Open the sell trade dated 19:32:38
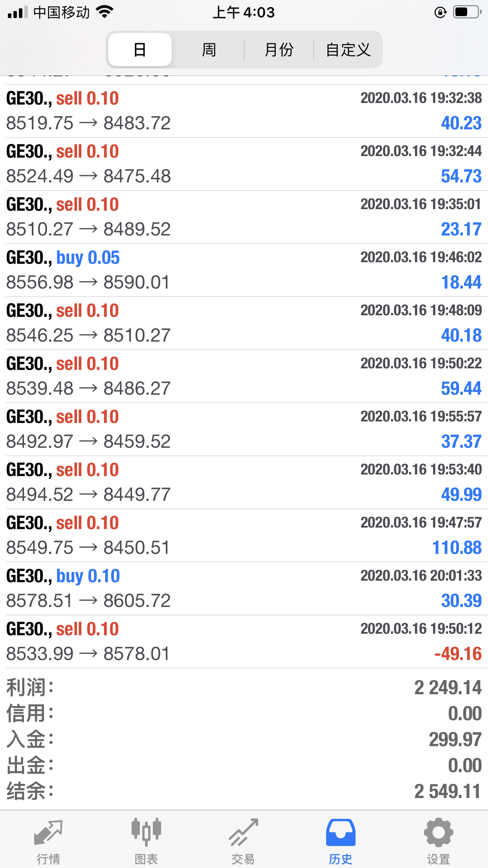Viewport: 488px width, 868px height. pos(244,111)
